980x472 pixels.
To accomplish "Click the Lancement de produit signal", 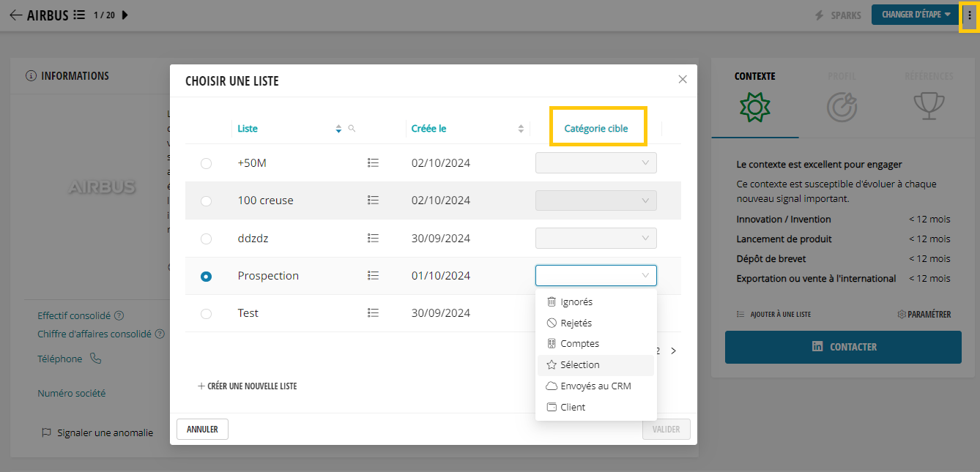I will (784, 239).
